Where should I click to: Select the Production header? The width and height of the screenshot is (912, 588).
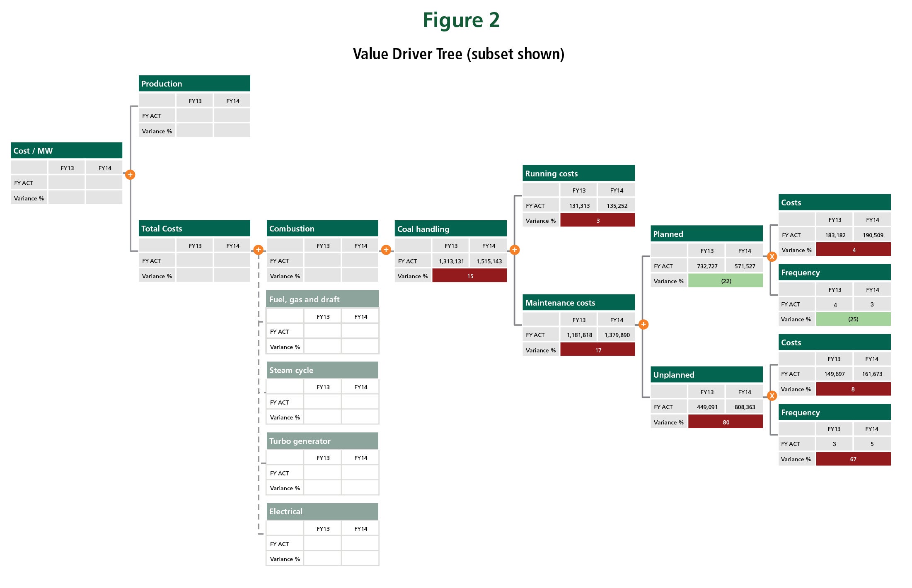coord(194,83)
